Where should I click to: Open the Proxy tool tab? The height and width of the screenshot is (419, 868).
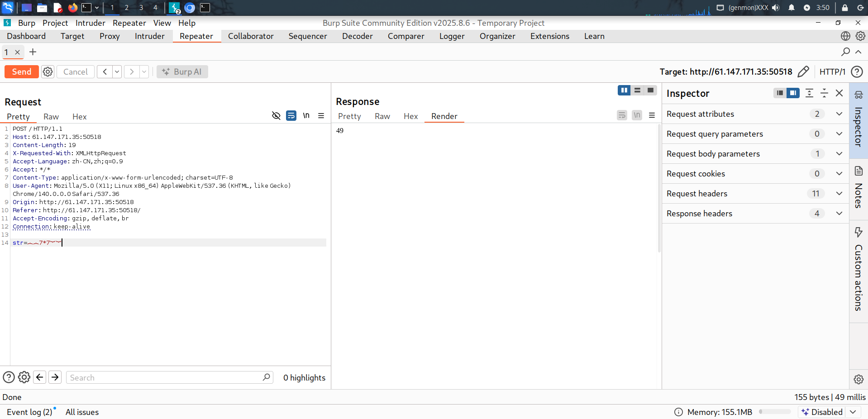110,36
